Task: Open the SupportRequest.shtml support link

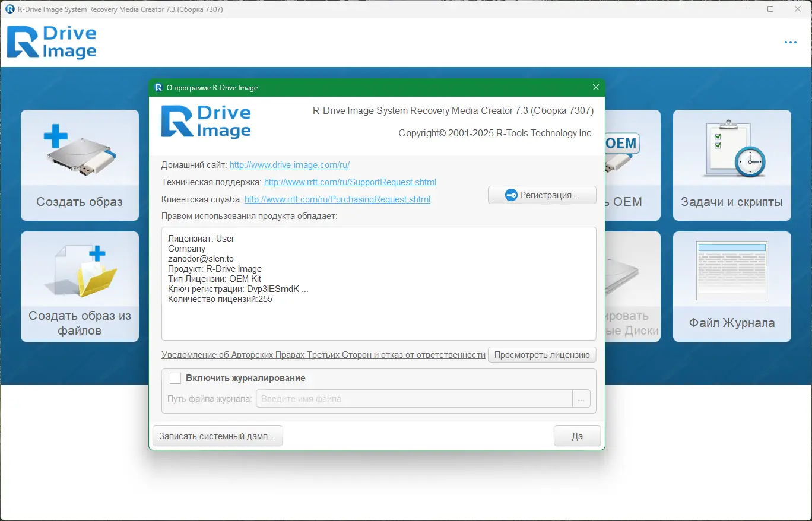Action: click(x=350, y=182)
